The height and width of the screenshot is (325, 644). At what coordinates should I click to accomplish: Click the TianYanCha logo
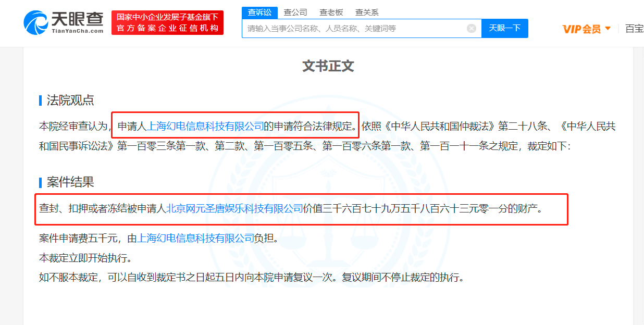point(64,23)
